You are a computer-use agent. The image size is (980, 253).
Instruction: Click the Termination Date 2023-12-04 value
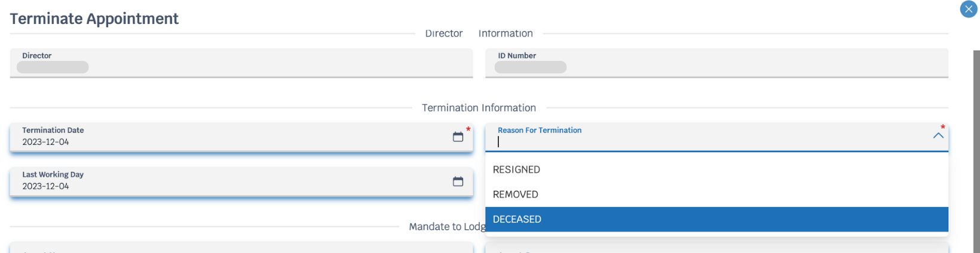(x=45, y=142)
